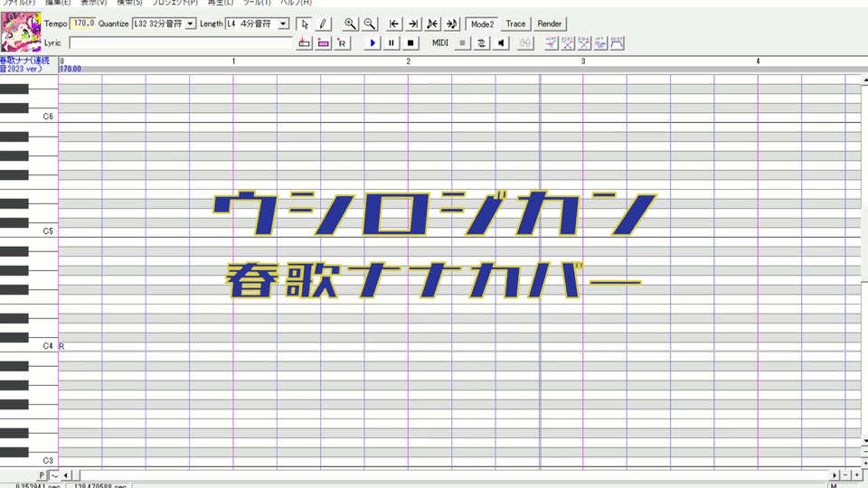
Task: Click the C5 piano key
Action: pyautogui.click(x=29, y=231)
